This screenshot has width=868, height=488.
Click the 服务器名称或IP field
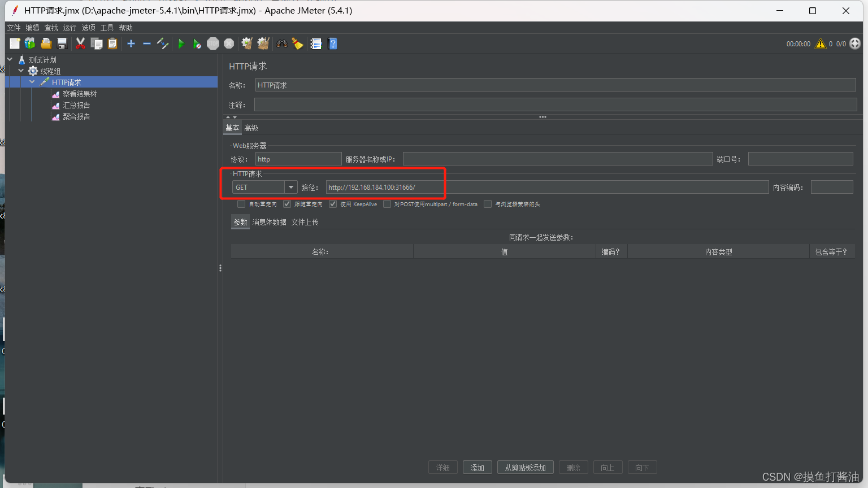coord(558,159)
